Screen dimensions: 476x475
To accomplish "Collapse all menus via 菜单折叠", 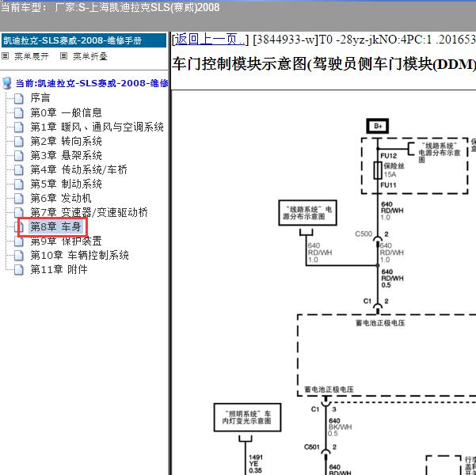I will 90,56.
